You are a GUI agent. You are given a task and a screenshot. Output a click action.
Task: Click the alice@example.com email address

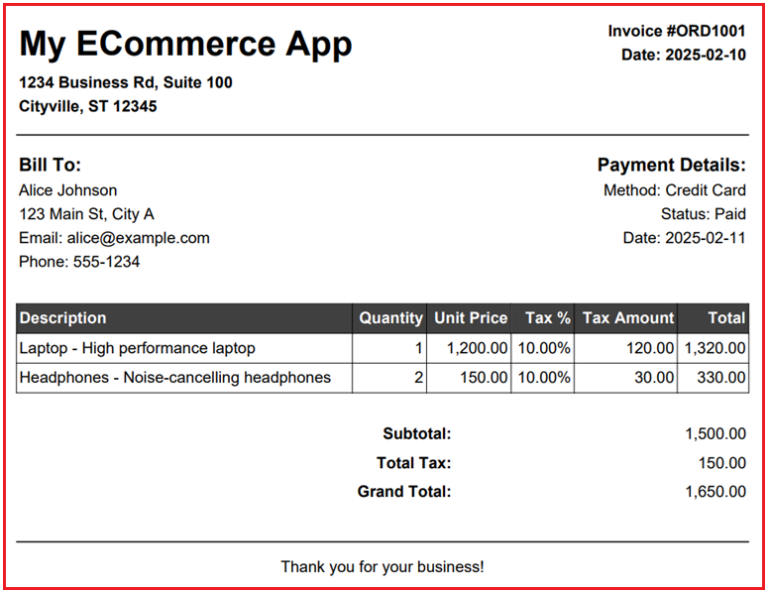click(x=138, y=238)
